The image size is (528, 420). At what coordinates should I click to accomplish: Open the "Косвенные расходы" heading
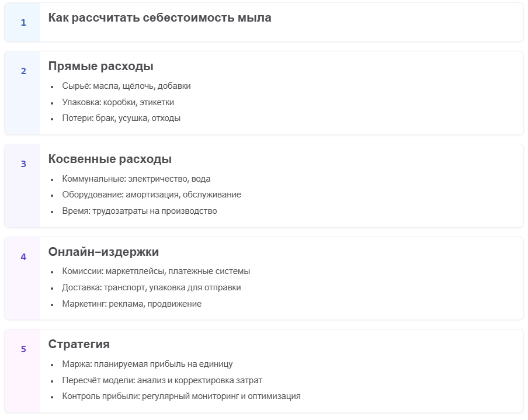(110, 159)
